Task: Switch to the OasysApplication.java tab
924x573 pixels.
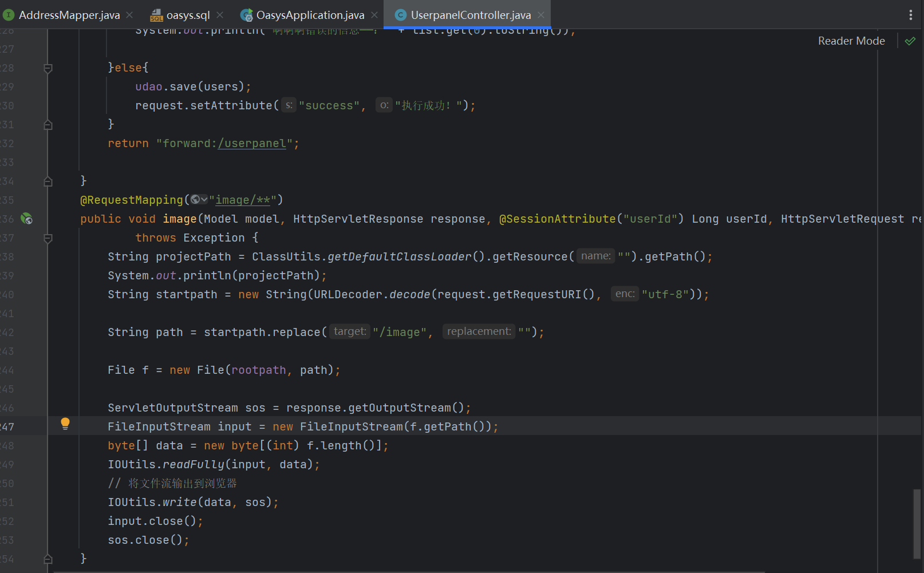Action: [x=310, y=15]
